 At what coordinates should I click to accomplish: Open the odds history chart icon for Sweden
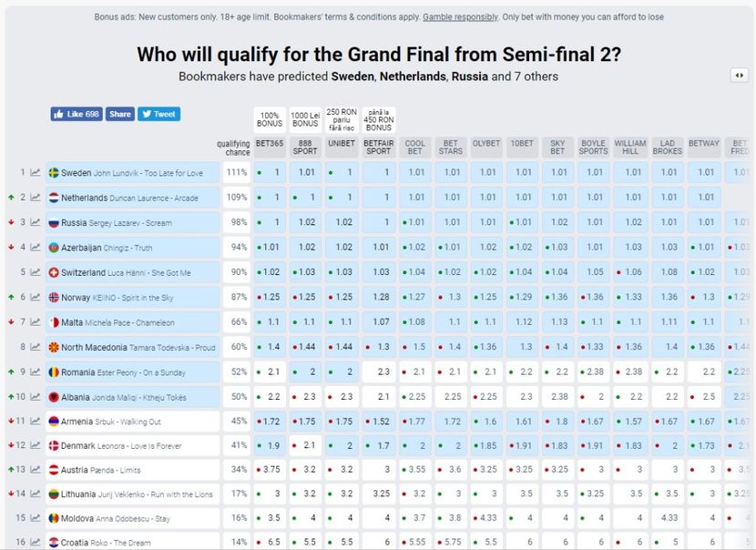(36, 172)
